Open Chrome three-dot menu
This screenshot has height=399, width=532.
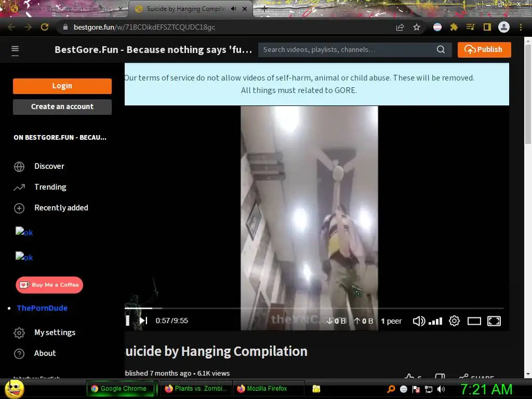521,27
